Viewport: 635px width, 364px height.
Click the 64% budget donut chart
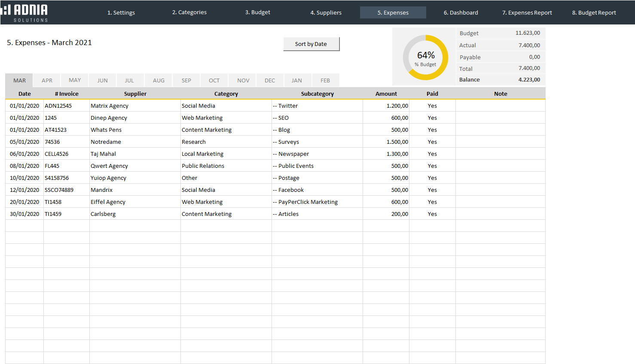(425, 58)
